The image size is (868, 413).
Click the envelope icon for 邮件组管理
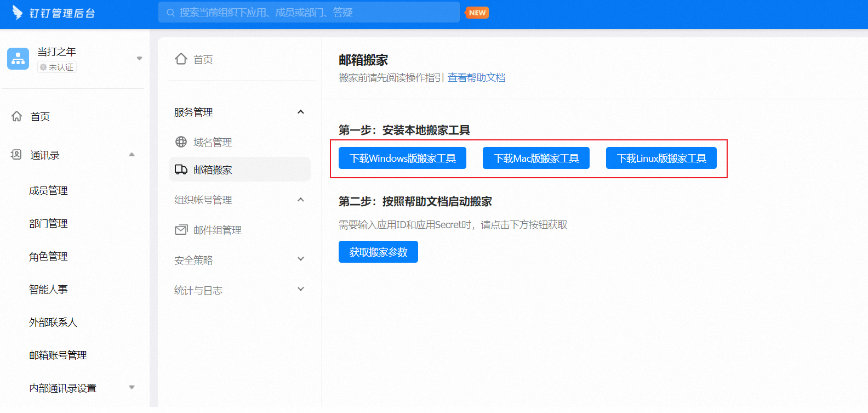pos(181,230)
